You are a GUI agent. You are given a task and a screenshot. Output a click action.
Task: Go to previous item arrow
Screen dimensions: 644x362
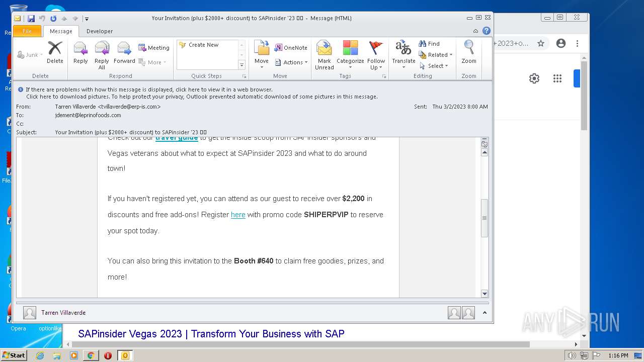(64, 19)
